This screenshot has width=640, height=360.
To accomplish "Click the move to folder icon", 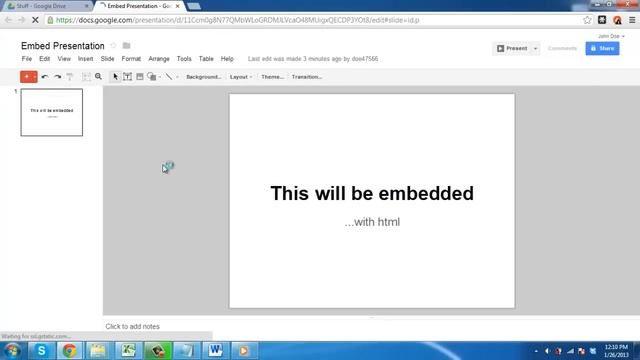I will coord(127,45).
